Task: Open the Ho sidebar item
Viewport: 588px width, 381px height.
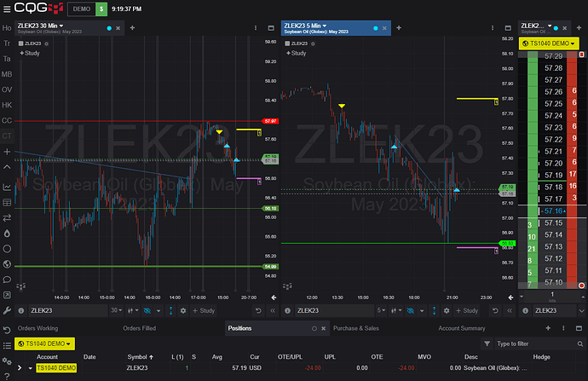Action: click(x=7, y=28)
